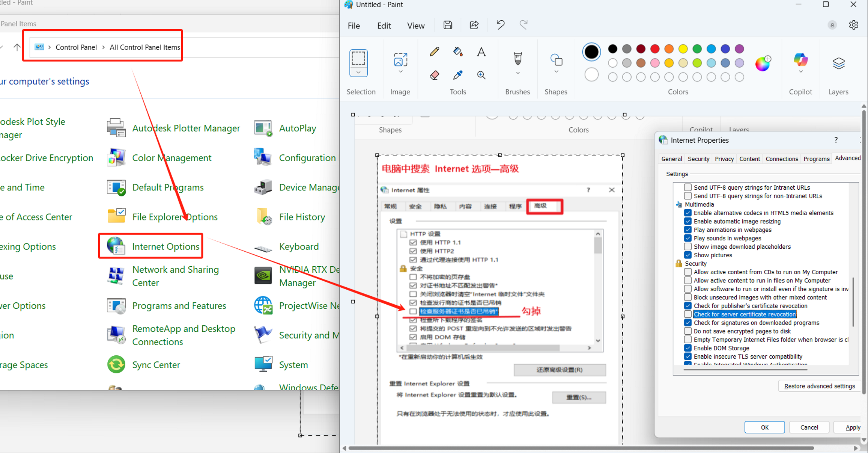Enable Show image download placeholders checkbox
This screenshot has width=868, height=453.
[x=688, y=247]
